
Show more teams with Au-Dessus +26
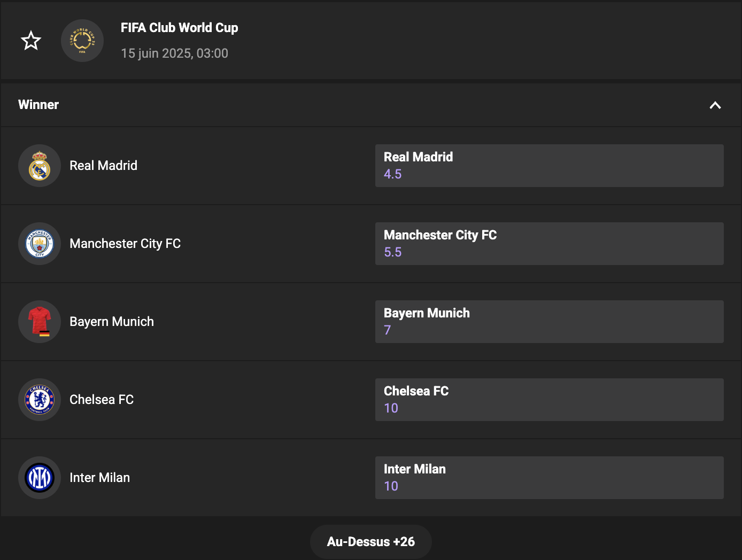pos(370,542)
